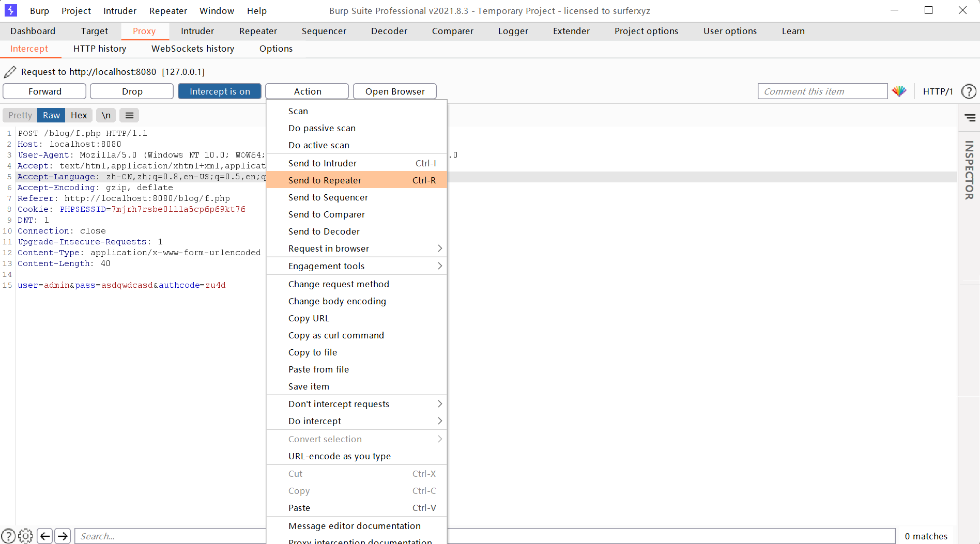
Task: Expand Do intercept submenu
Action: tap(357, 421)
